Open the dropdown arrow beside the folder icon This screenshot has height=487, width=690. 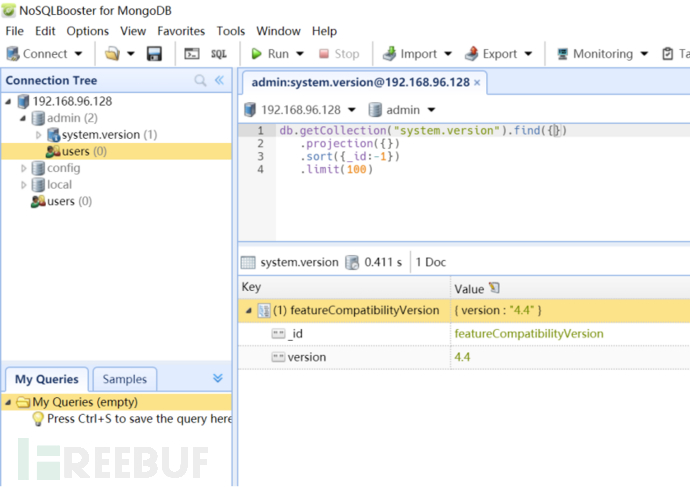pyautogui.click(x=131, y=54)
